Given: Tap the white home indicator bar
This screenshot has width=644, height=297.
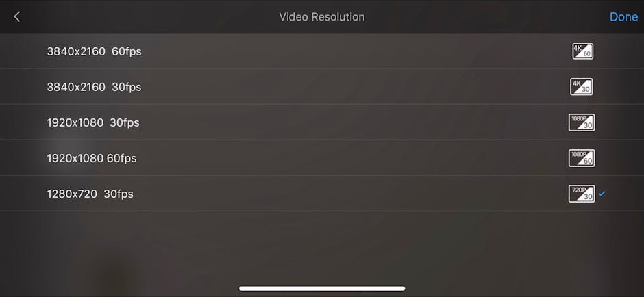Looking at the screenshot, I should [x=322, y=288].
